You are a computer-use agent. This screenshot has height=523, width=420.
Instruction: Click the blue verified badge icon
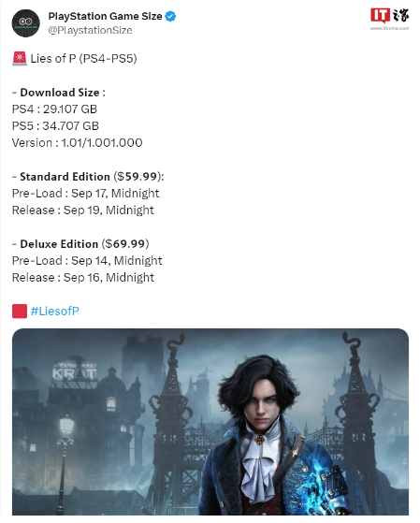click(x=170, y=16)
